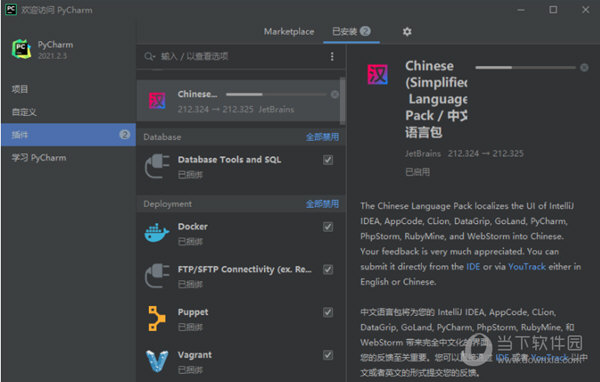Open the 自定义 (Customize) sidebar item
The width and height of the screenshot is (600, 382).
[x=68, y=112]
